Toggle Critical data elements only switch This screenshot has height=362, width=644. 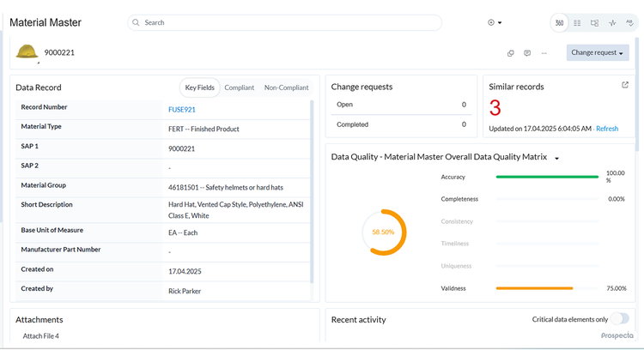tap(620, 318)
